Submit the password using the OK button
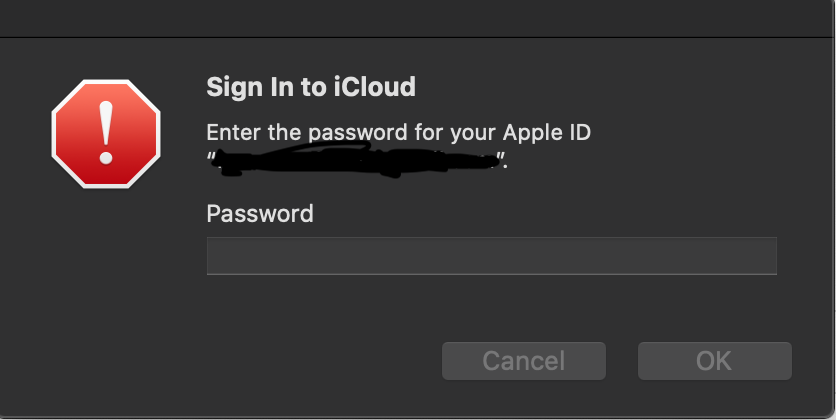Screen dimensions: 836x420 point(714,361)
